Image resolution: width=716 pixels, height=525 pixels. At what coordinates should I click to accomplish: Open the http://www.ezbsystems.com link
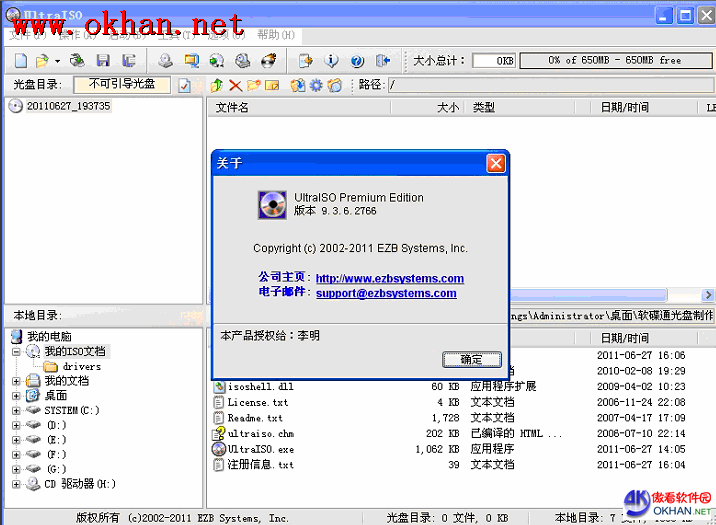click(390, 278)
